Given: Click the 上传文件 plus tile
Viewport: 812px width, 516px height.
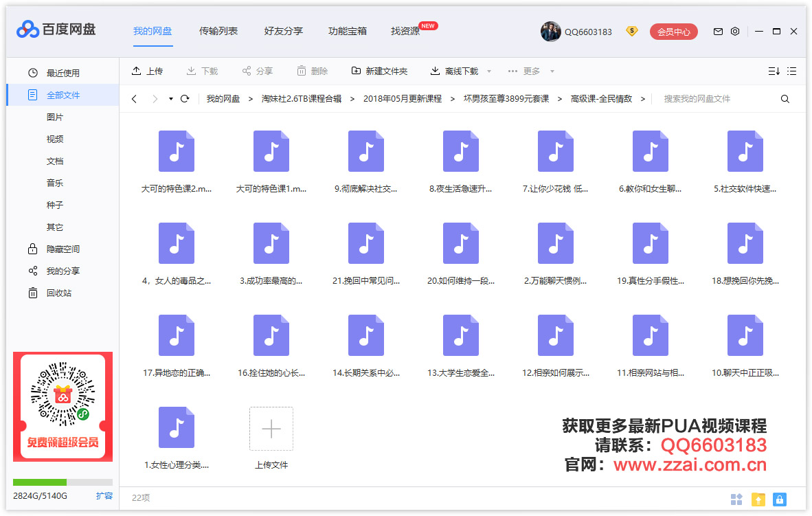Looking at the screenshot, I should click(x=271, y=429).
